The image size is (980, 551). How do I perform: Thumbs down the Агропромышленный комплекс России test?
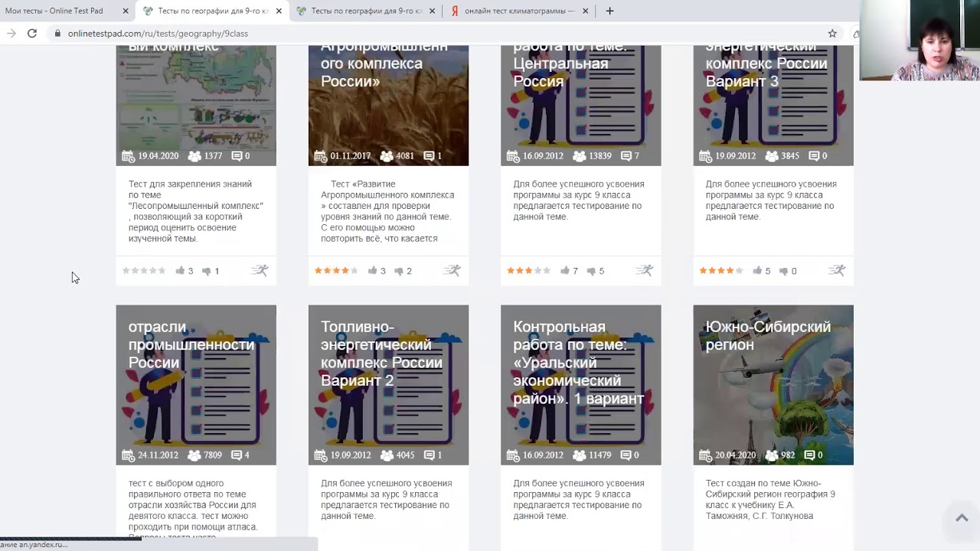coord(398,271)
